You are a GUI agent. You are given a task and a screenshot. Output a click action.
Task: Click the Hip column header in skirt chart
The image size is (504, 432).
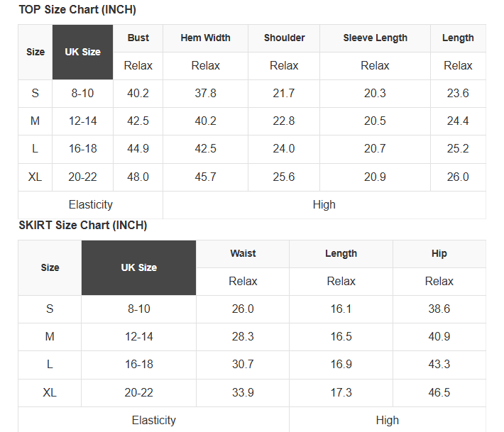[439, 253]
